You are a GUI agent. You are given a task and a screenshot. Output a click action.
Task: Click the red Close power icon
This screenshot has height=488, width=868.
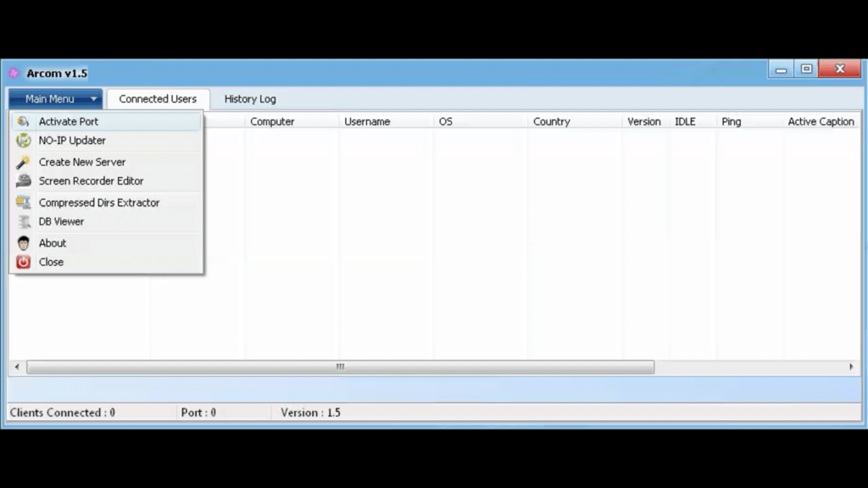[23, 262]
